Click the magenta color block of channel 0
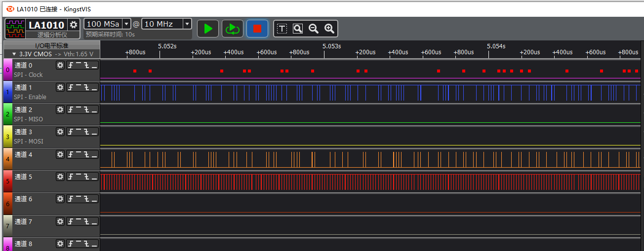The image size is (644, 251). coord(7,70)
